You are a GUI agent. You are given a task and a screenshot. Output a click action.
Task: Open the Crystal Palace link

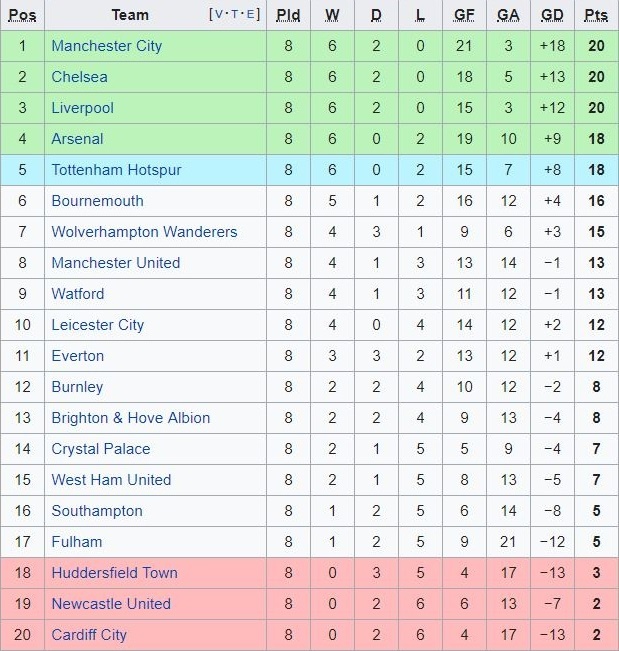tap(100, 449)
